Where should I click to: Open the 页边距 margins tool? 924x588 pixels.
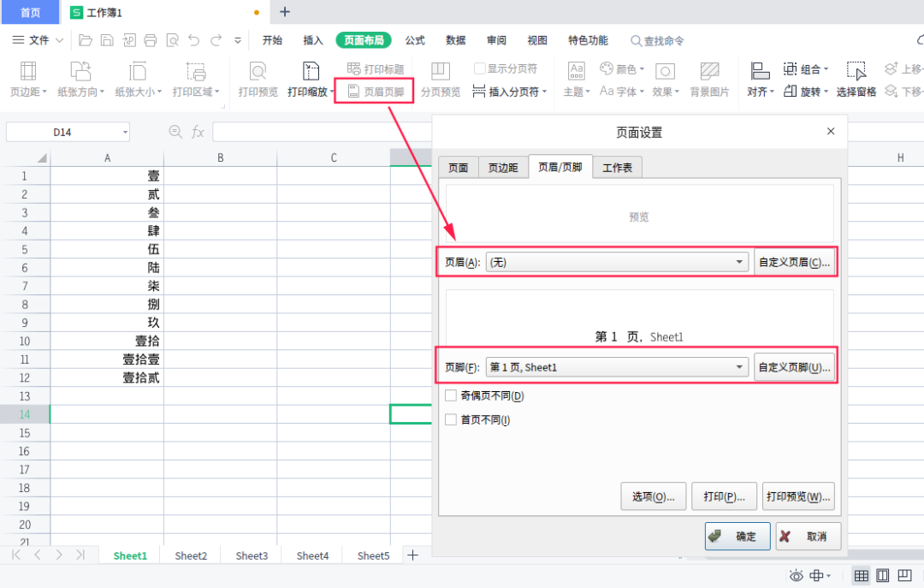(27, 79)
